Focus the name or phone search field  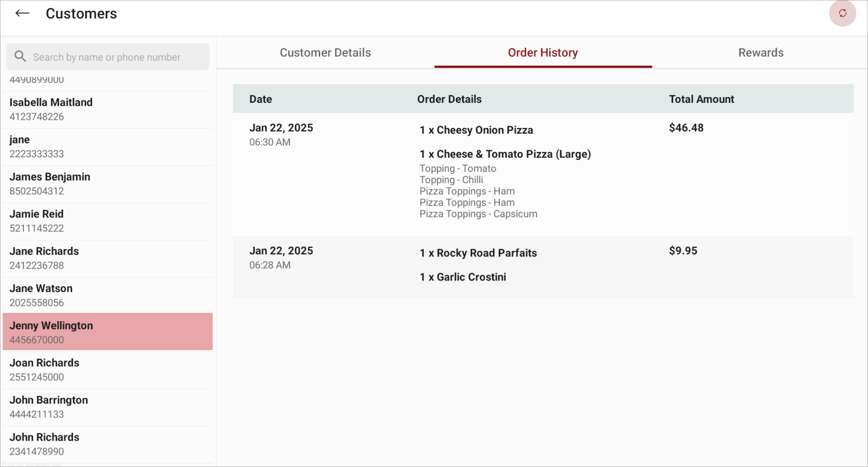pyautogui.click(x=108, y=57)
